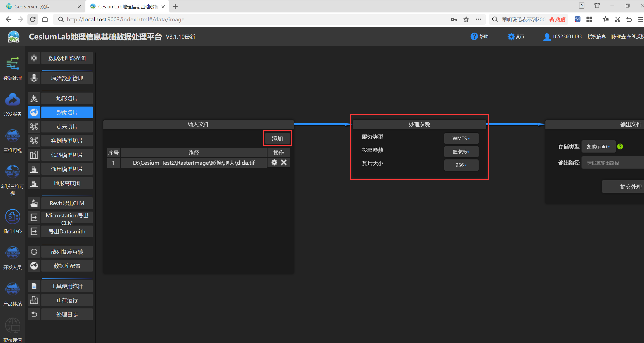Select 点云切片 menu item
Screen dimensions: 644x343
pos(67,127)
